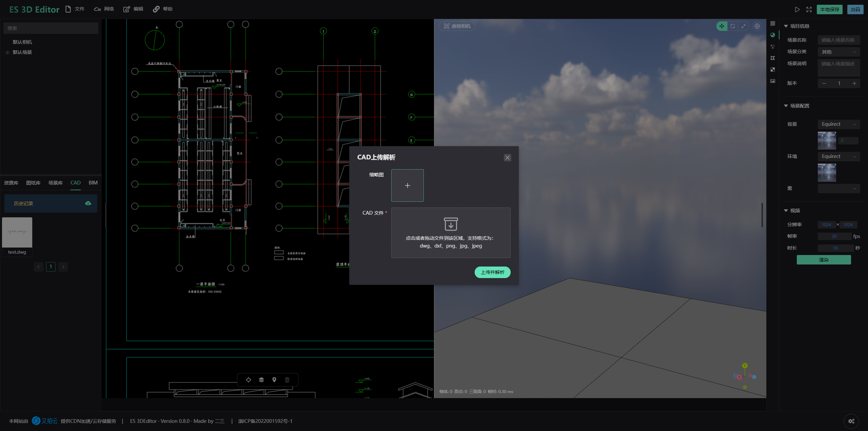Open the image texture panel icon
The height and width of the screenshot is (431, 868).
point(773,81)
